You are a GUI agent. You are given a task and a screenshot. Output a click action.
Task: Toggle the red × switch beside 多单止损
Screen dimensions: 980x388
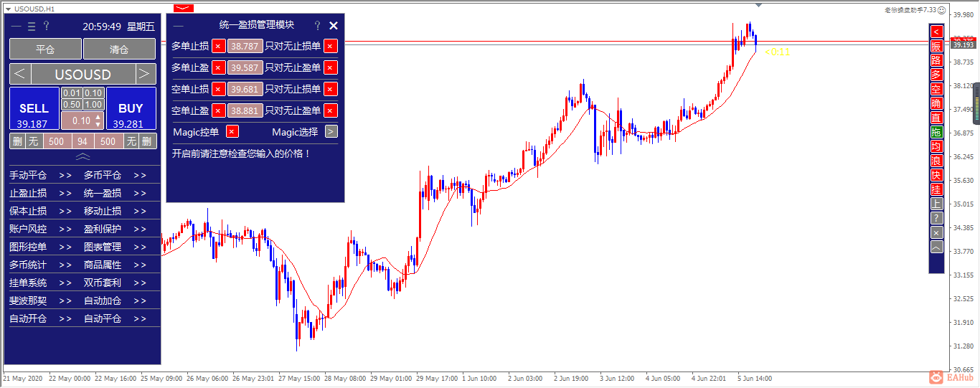tap(219, 47)
